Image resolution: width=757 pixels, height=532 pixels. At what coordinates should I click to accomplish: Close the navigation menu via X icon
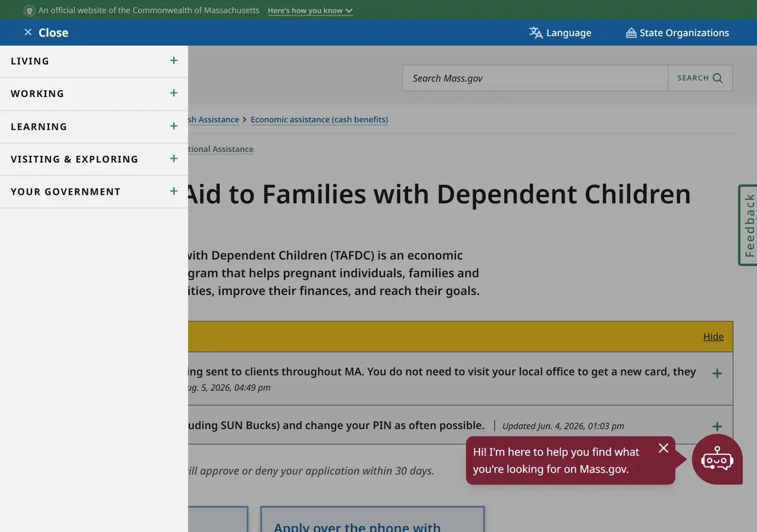pyautogui.click(x=28, y=32)
